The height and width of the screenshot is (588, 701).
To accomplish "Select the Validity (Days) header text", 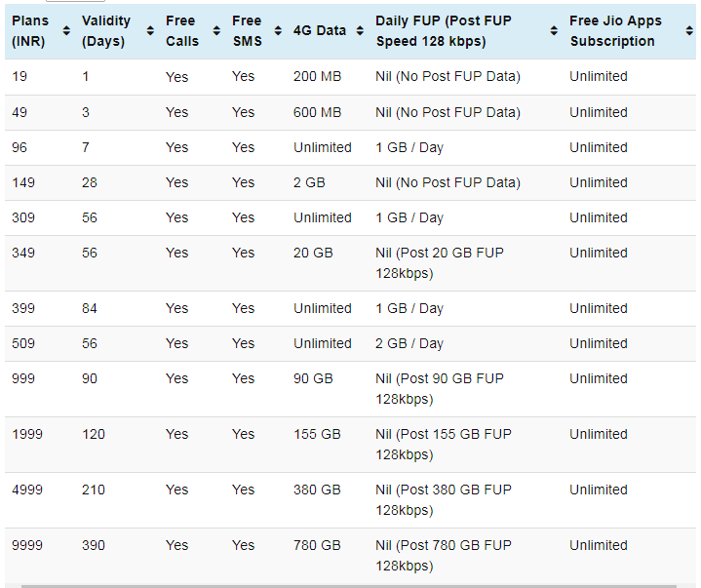I will [106, 31].
